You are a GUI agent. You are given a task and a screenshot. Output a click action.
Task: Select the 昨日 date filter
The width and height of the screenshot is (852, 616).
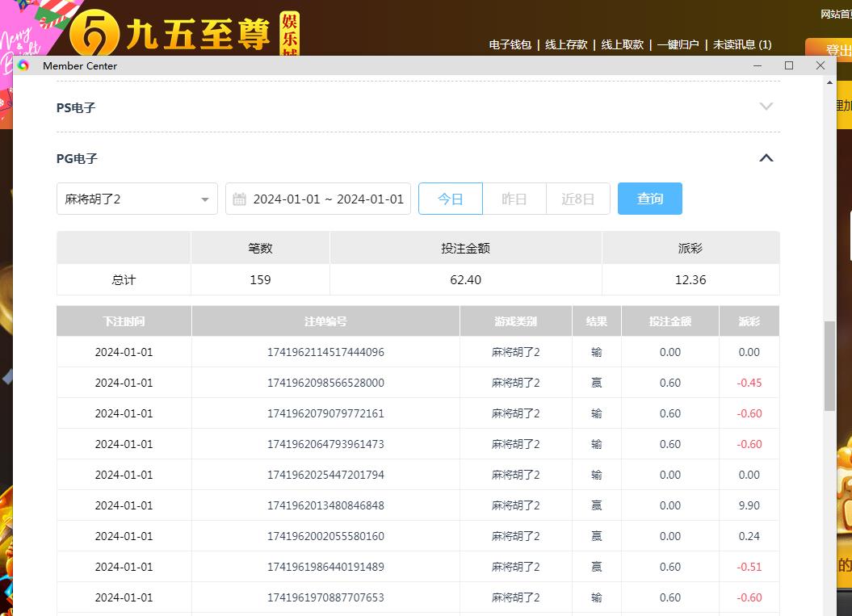(514, 199)
